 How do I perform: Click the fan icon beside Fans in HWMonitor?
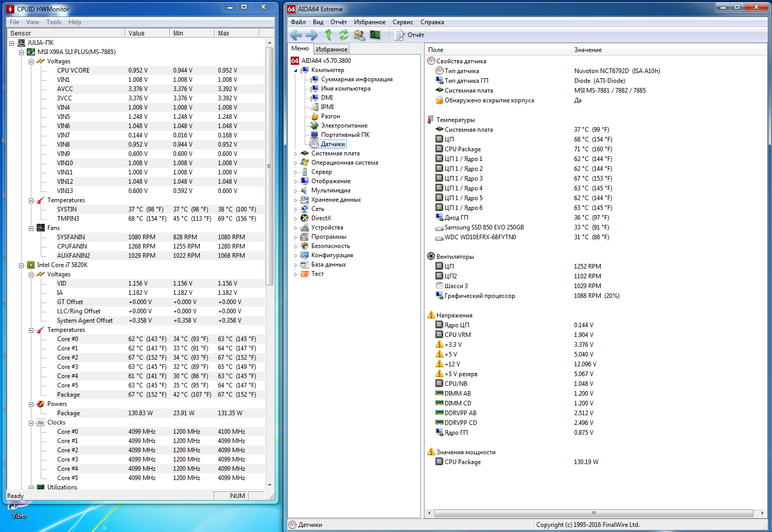[41, 228]
